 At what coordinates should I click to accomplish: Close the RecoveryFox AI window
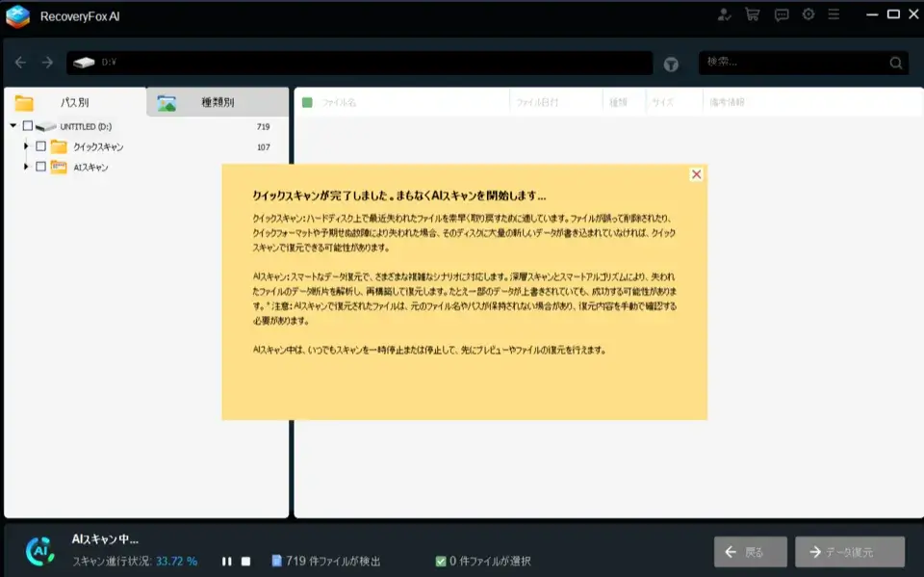(x=913, y=14)
